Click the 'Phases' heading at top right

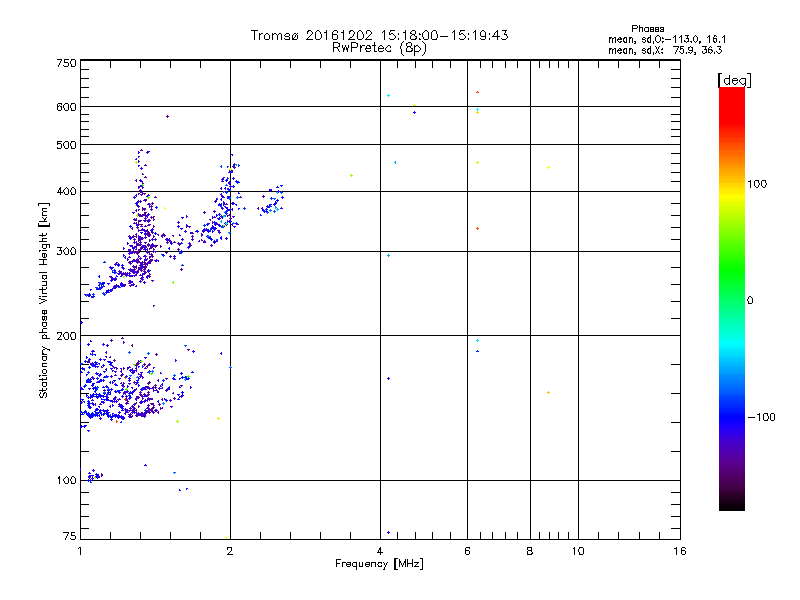click(647, 29)
